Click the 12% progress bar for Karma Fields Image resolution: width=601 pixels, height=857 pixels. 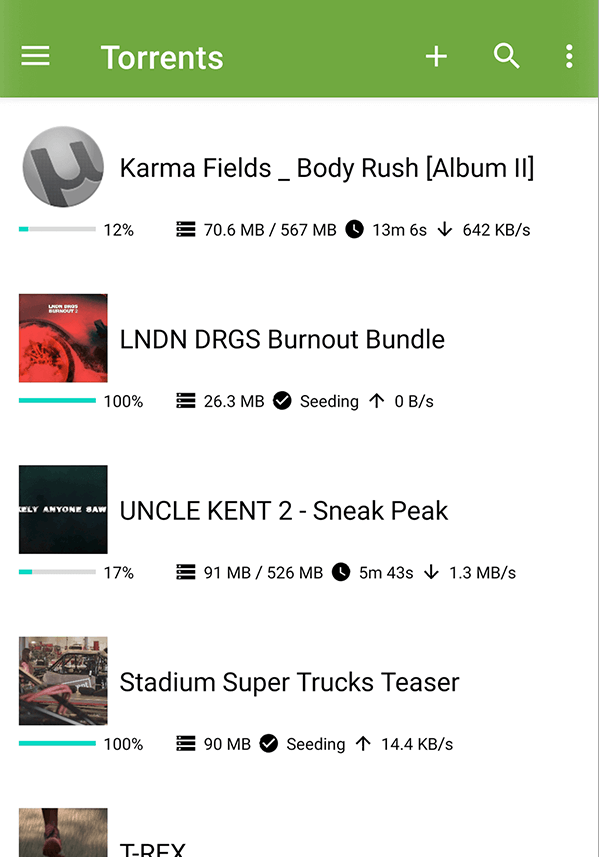click(57, 229)
